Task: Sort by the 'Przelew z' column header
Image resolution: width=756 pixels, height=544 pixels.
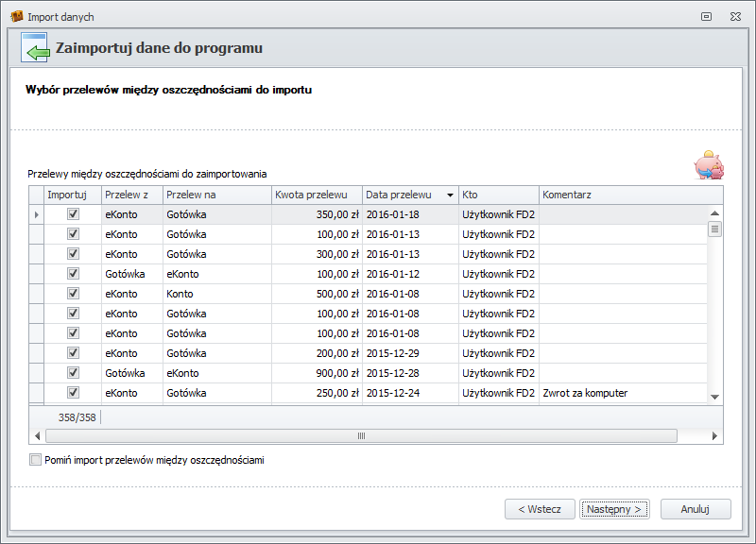Action: point(130,195)
